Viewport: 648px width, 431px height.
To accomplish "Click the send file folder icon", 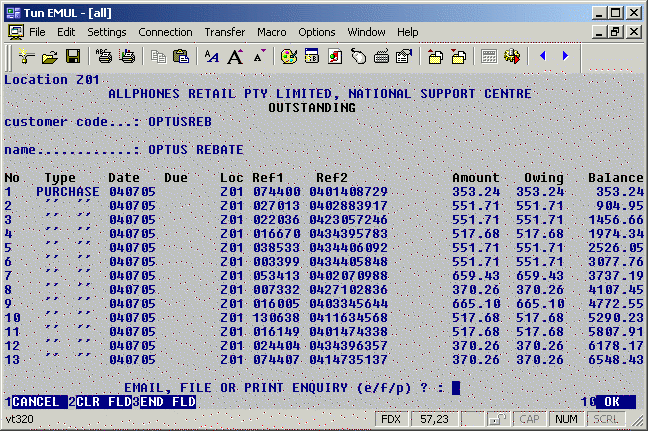I will coord(435,57).
